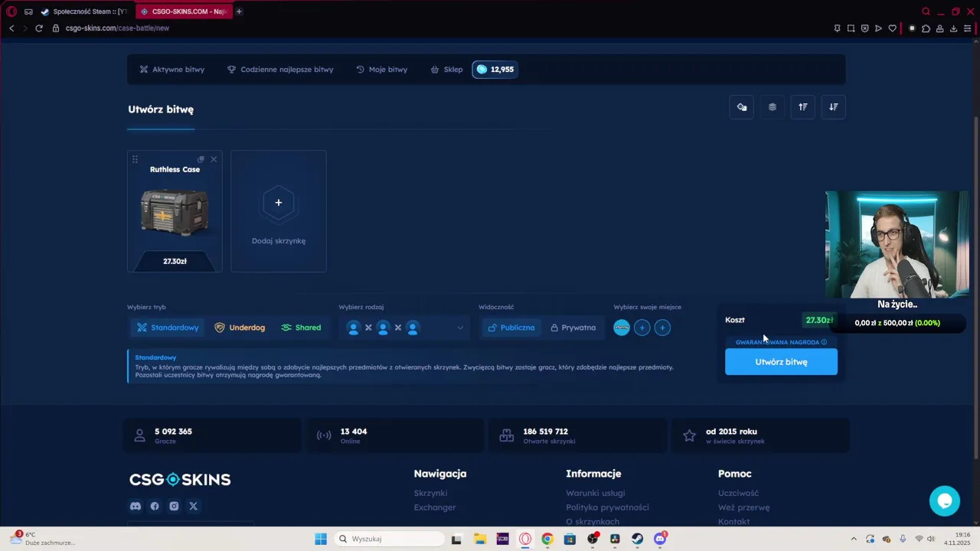Open the live chat support bubble
Viewport: 980px width, 551px height.
[945, 500]
